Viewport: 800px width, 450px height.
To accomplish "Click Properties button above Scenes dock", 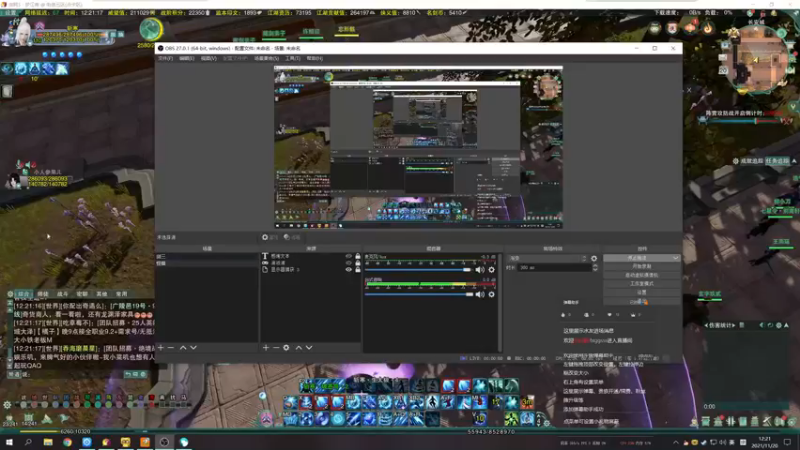I will pyautogui.click(x=269, y=237).
